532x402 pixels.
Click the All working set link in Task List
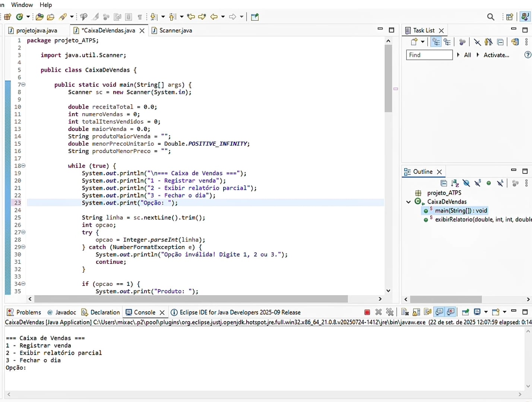[468, 55]
